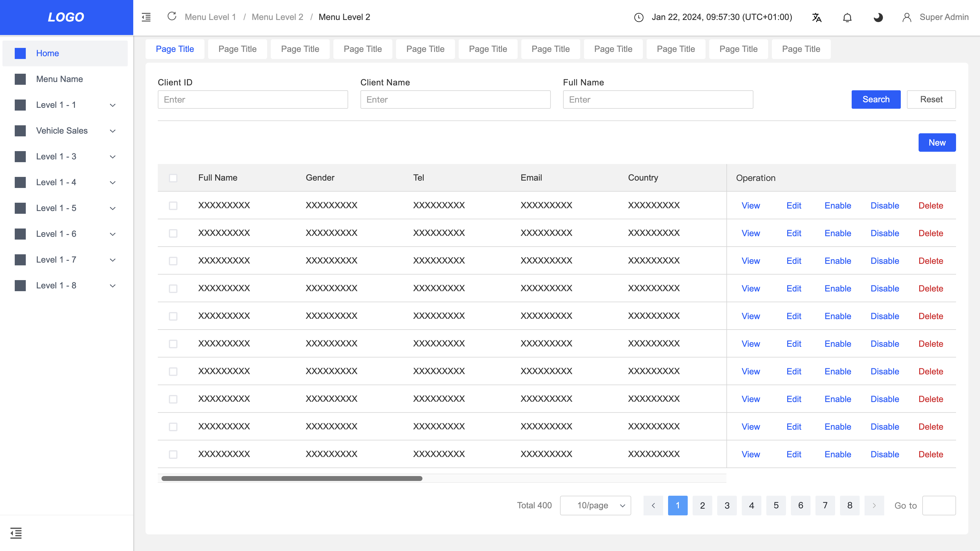
Task: Click Menu Level 1 breadcrumb
Action: [x=210, y=17]
